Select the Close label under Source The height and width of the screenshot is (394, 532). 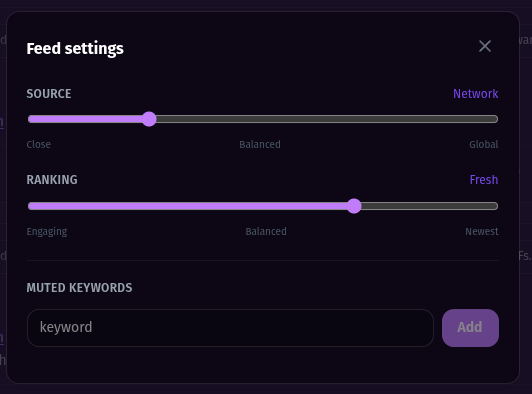coord(39,145)
